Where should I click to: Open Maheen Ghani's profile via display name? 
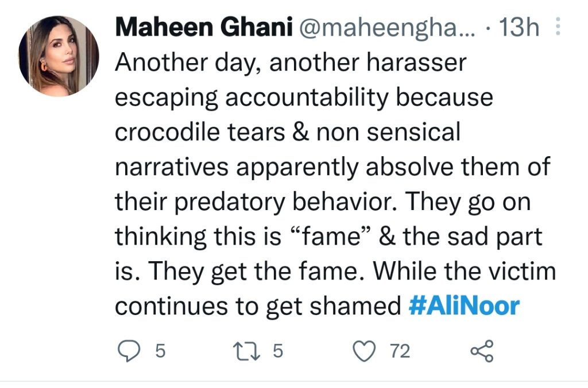click(204, 28)
